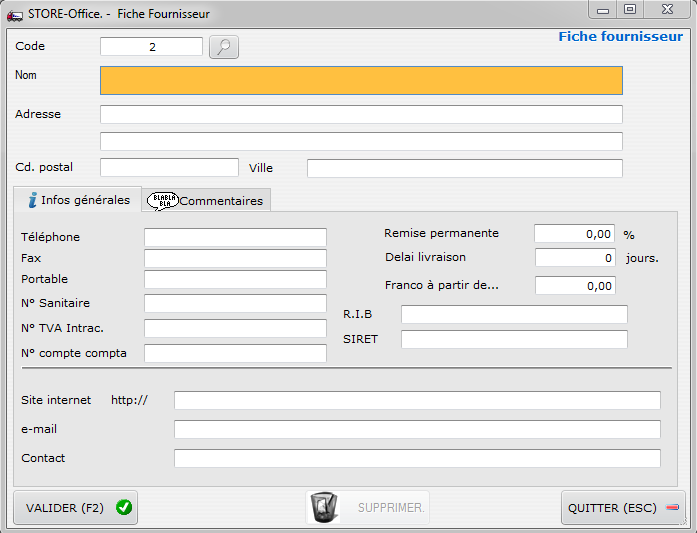The width and height of the screenshot is (697, 533).
Task: Click into the Ville field
Action: coord(464,168)
